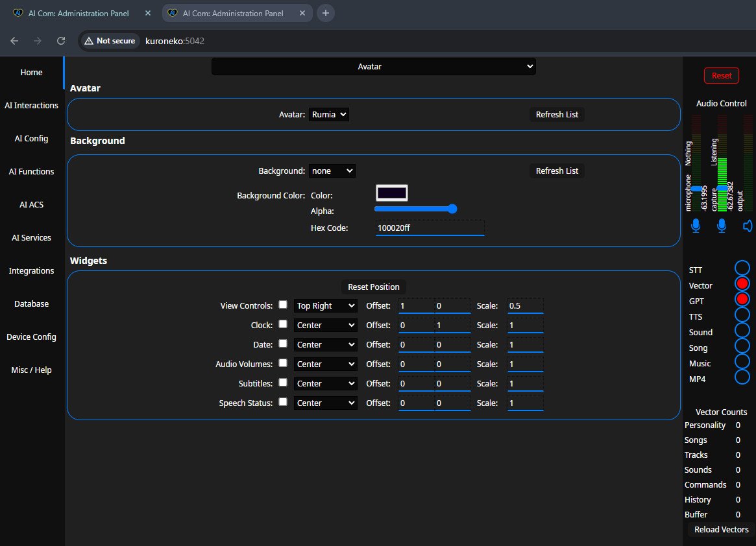Screen dimensions: 756x546
Task: Open AI ACS in the sidebar
Action: tap(31, 205)
